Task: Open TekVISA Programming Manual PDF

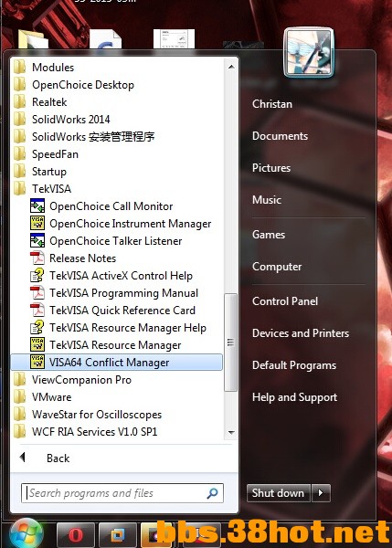Action: coord(117,293)
